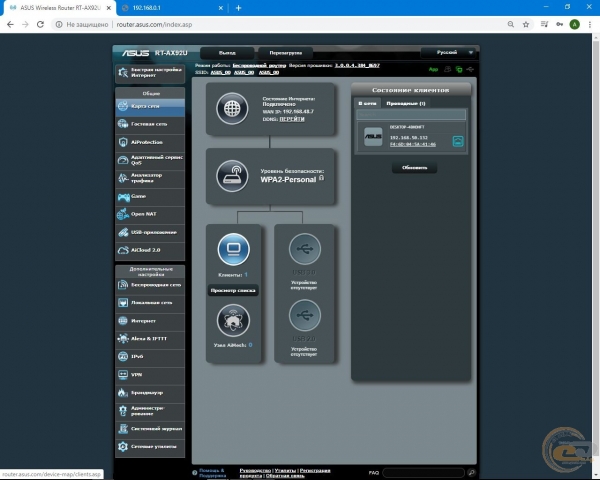Click the Refresh (Обновить) button

414,168
